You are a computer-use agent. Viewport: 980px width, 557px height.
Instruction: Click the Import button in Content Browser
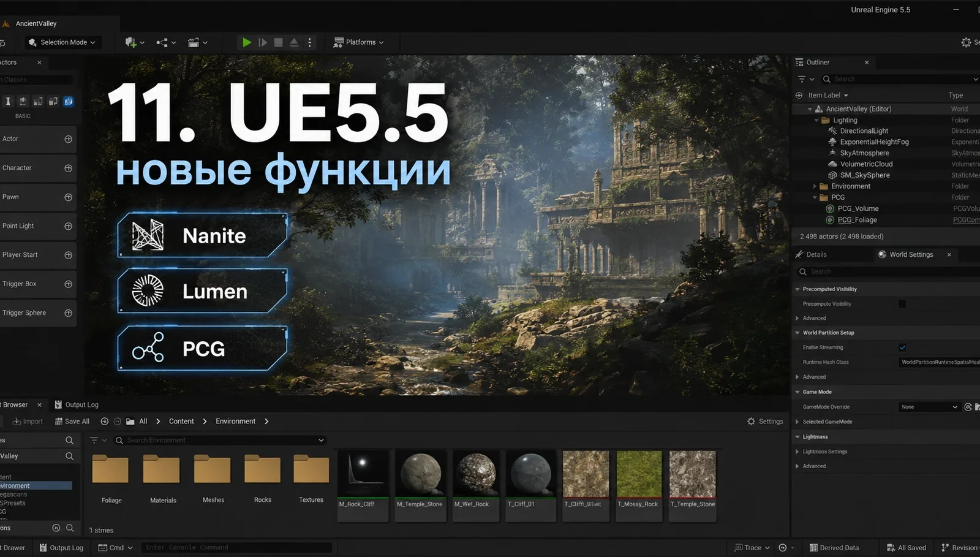point(28,422)
